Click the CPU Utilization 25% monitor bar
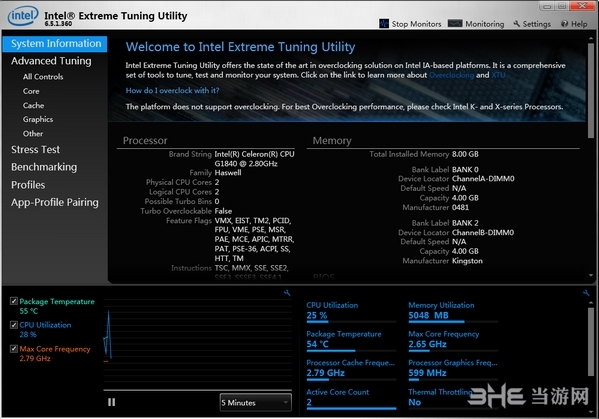Viewport: 599px width, 419px height. (351, 322)
